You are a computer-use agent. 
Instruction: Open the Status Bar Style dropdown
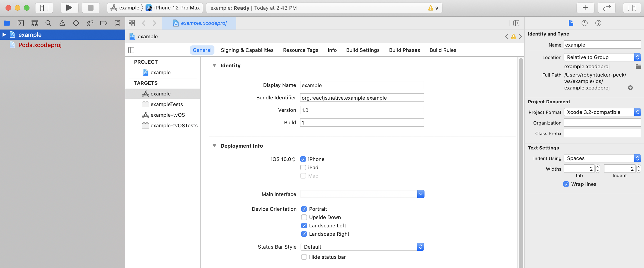coord(362,247)
